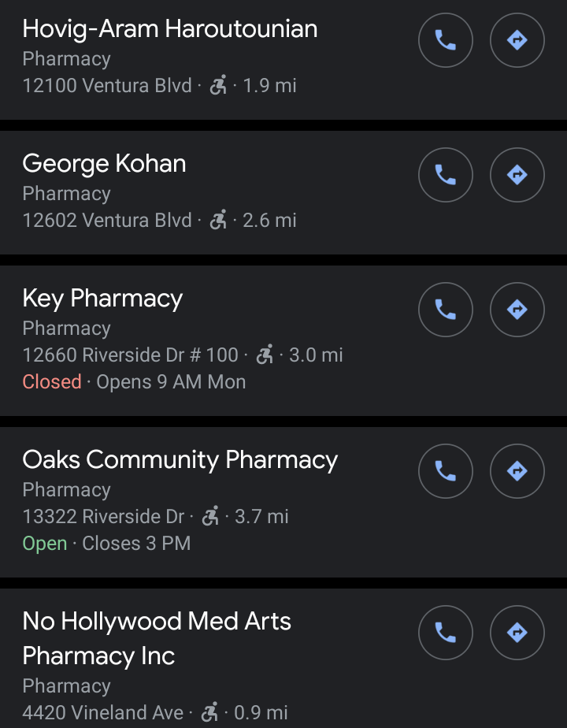Tap the 12602 Ventura Blvd address line
This screenshot has width=567, height=728.
[x=107, y=221]
